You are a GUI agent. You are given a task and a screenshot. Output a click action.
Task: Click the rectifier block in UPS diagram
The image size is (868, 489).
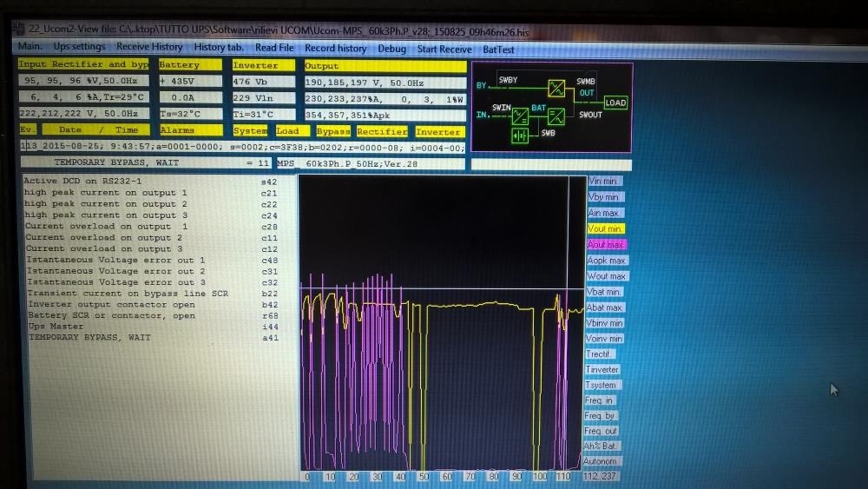click(519, 117)
